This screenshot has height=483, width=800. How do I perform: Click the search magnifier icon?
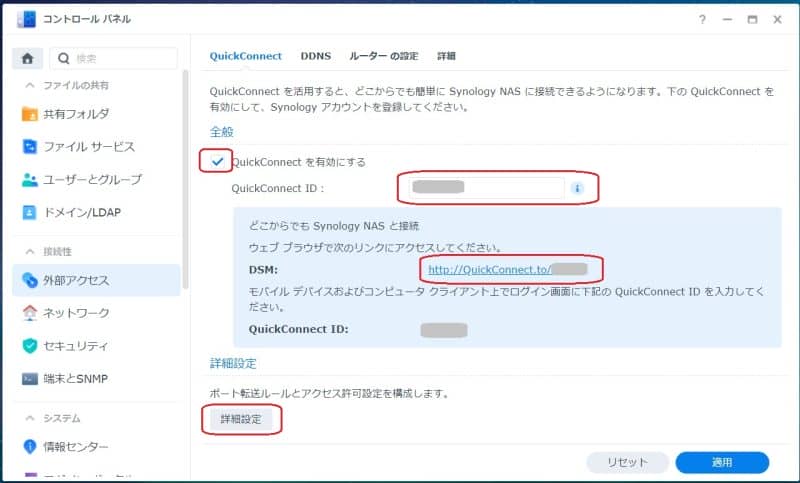[x=64, y=59]
